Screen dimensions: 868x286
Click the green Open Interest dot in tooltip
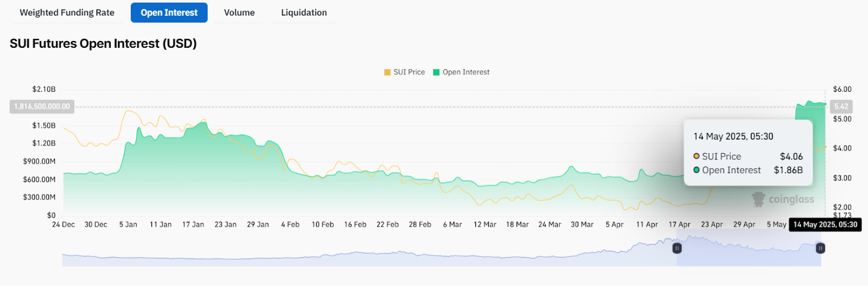click(697, 170)
